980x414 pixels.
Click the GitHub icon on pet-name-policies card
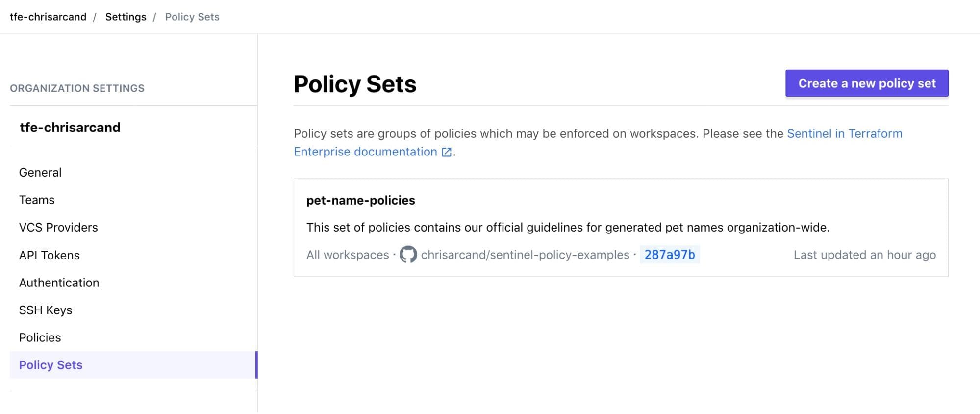(x=407, y=255)
